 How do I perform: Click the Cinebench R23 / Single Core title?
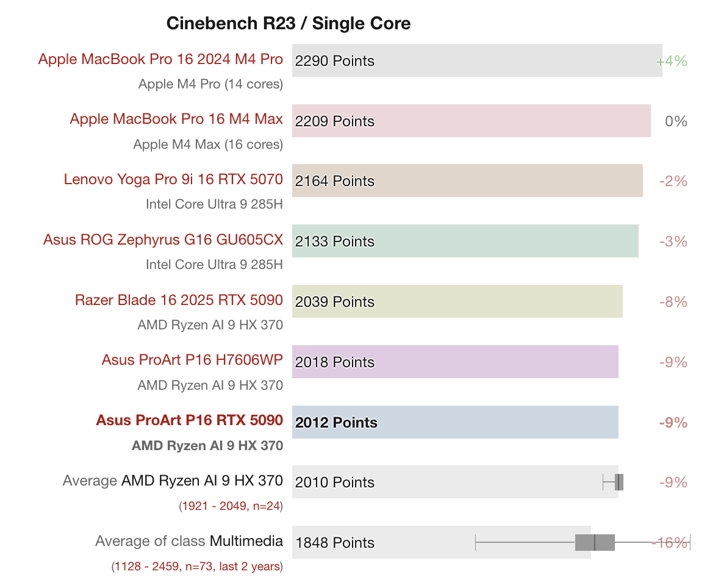pyautogui.click(x=289, y=24)
